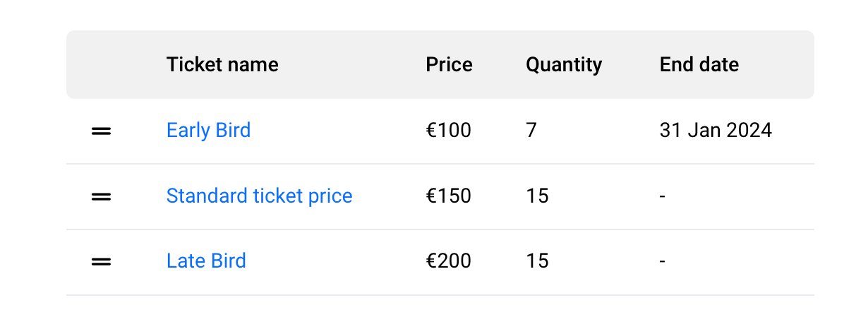
Task: Open the Late Bird ticket link
Action: (x=206, y=261)
